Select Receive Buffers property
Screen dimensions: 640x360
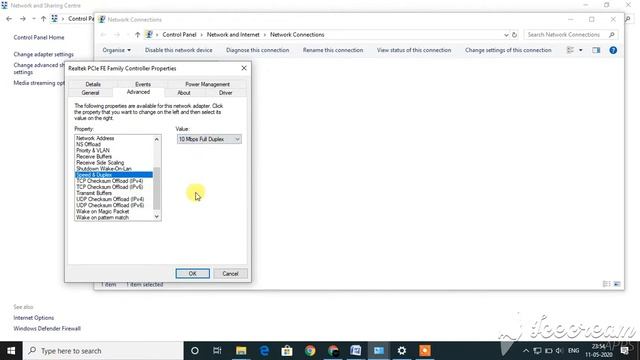click(94, 156)
